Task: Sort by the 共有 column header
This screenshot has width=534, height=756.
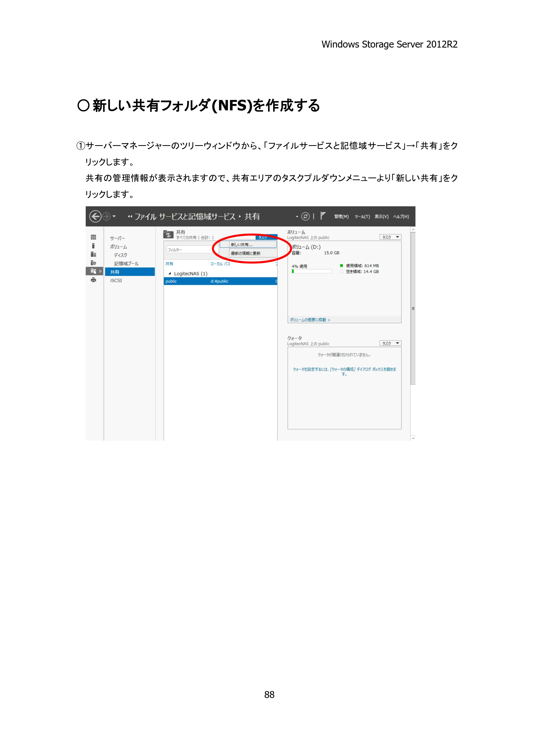Action: [x=169, y=264]
